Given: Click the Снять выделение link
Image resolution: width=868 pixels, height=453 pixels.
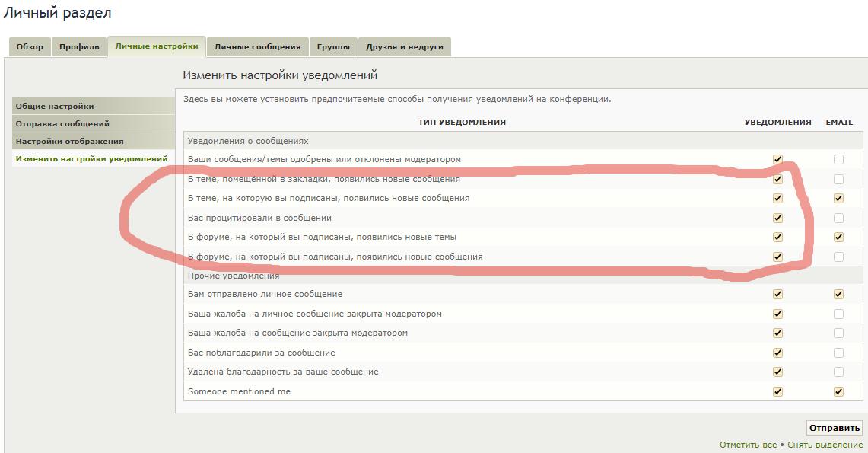Looking at the screenshot, I should (825, 445).
